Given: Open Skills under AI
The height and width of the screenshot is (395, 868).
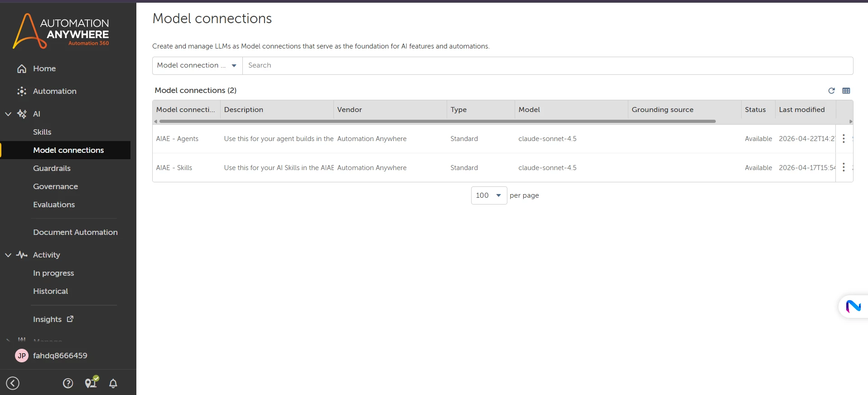Looking at the screenshot, I should [x=42, y=132].
